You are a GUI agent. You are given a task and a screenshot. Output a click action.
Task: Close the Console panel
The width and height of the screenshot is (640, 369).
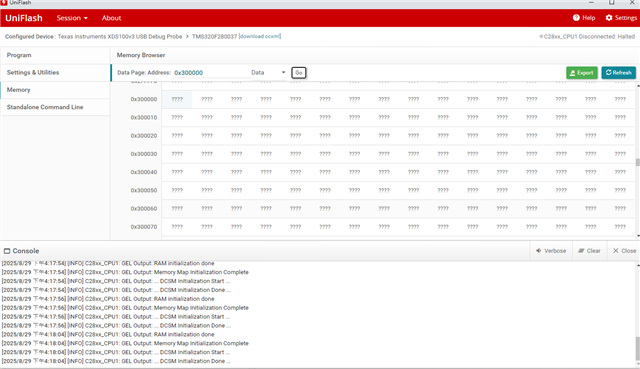point(624,251)
